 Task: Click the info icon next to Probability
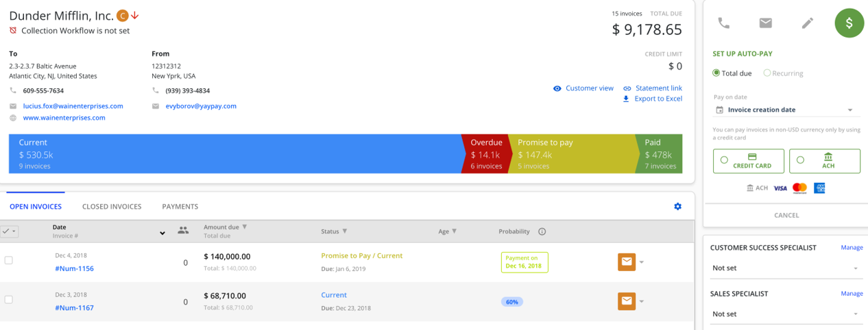[x=542, y=231]
